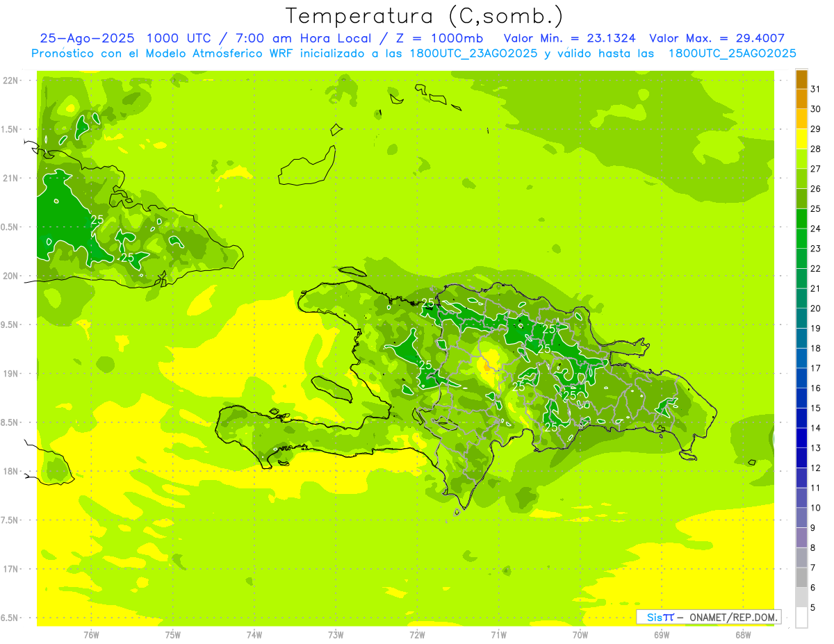The image size is (834, 644).
Task: Click the colorbar label '25'
Action: pyautogui.click(x=816, y=208)
